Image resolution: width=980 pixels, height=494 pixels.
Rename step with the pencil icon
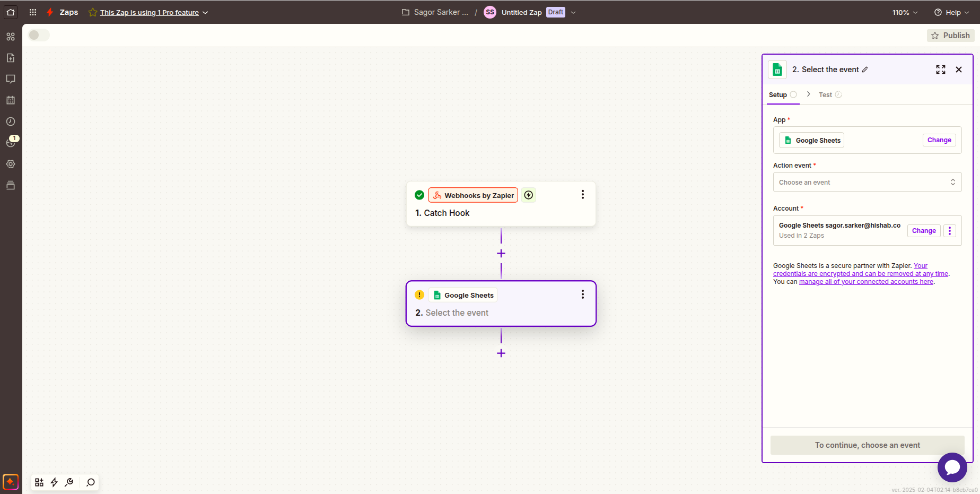[x=865, y=70]
